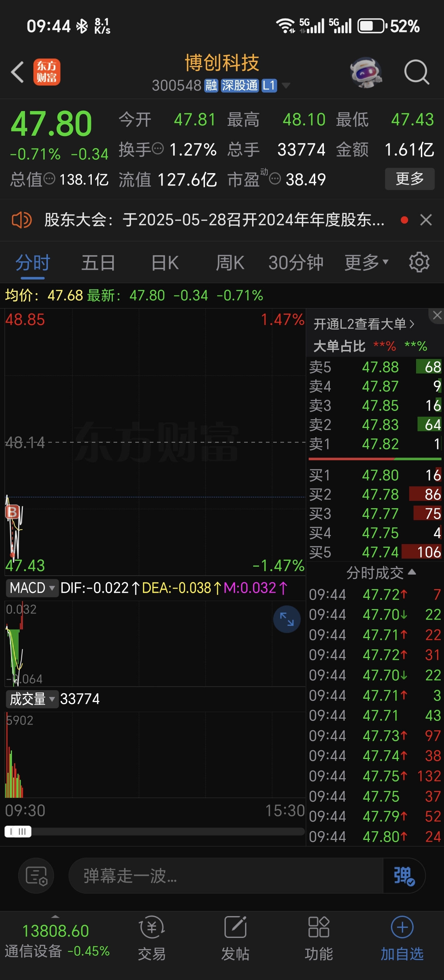The image size is (444, 980).
Task: Tap the B buy marker on chart
Action: [12, 512]
